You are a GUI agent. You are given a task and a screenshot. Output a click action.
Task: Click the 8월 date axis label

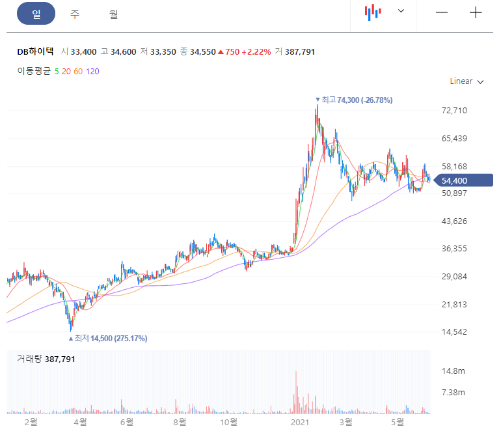(180, 422)
